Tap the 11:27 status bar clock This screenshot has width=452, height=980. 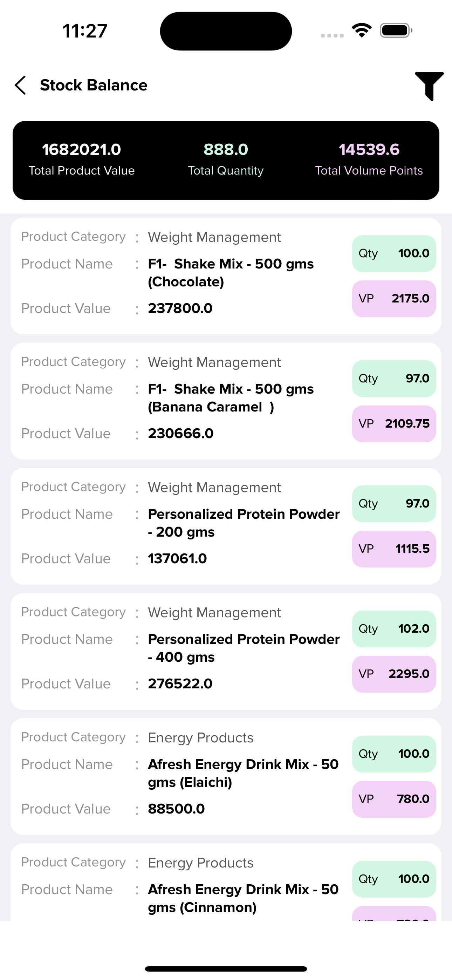pyautogui.click(x=85, y=31)
